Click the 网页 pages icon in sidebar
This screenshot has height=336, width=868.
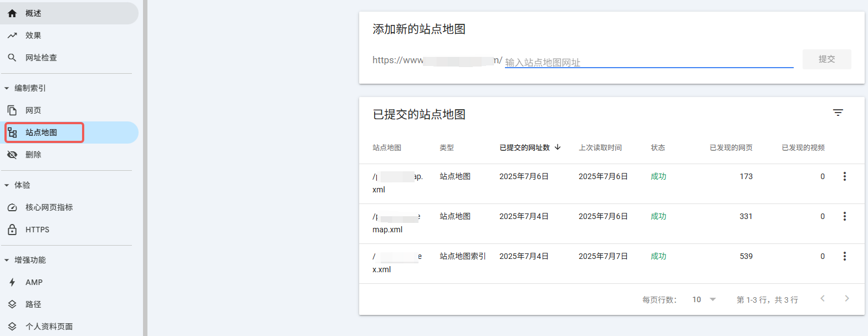12,110
